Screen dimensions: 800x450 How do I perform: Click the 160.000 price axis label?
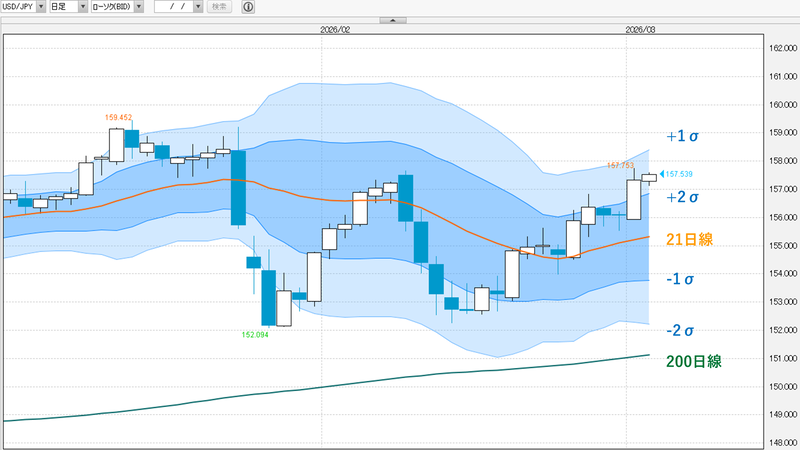click(x=783, y=105)
